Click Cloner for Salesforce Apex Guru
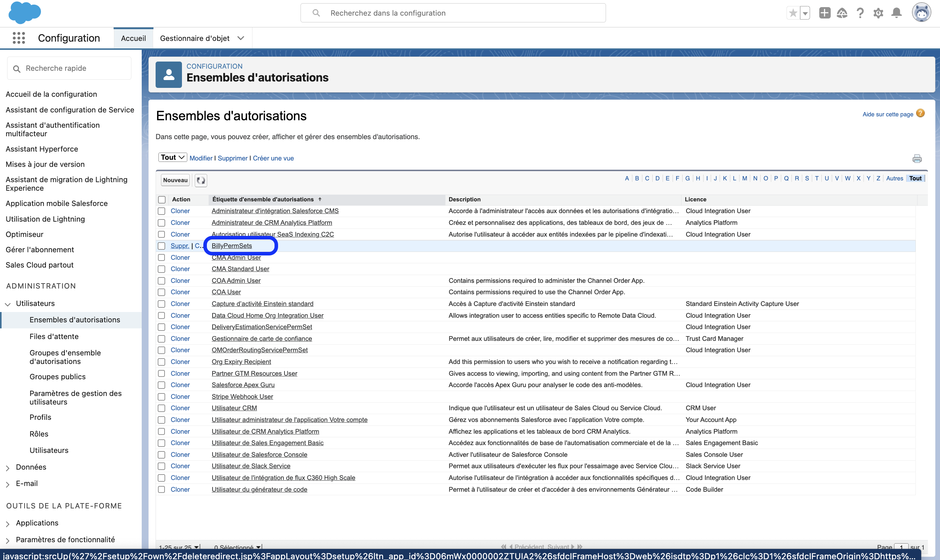Viewport: 940px width, 560px height. (180, 385)
